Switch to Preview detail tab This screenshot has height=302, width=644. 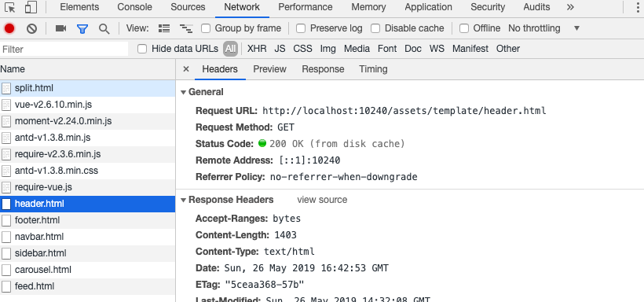pos(269,69)
